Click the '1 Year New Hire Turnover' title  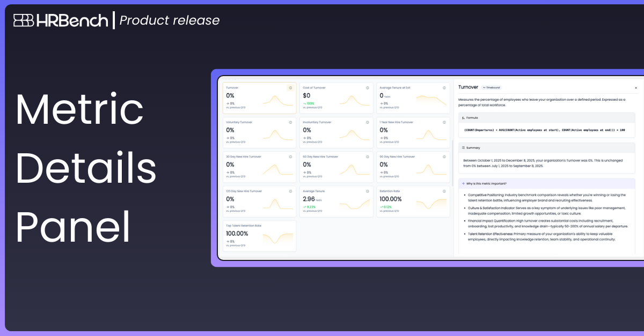[397, 122]
